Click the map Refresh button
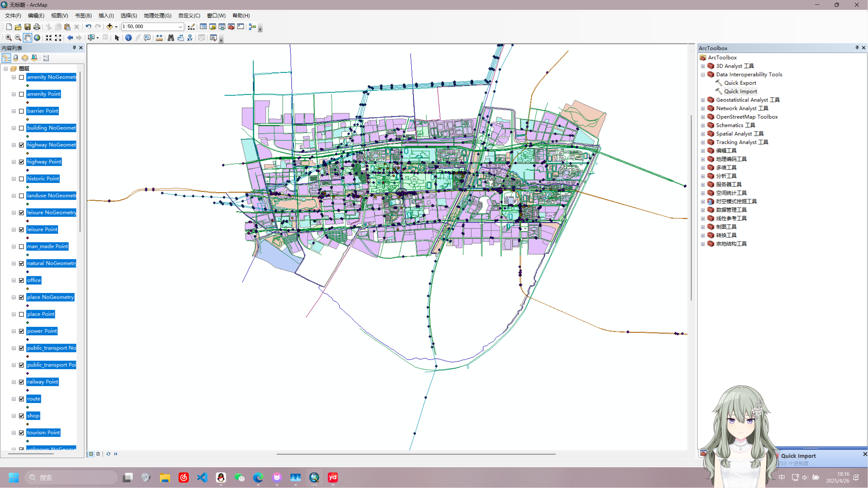The width and height of the screenshot is (868, 488). 108,454
